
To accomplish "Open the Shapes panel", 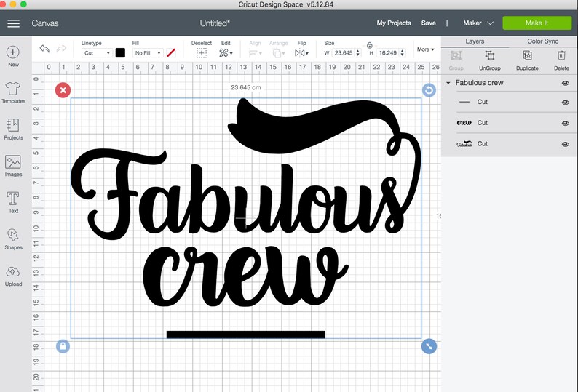I will click(x=13, y=239).
